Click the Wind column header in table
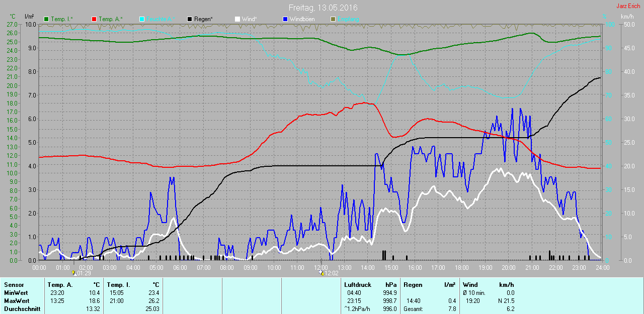 pos(470,285)
